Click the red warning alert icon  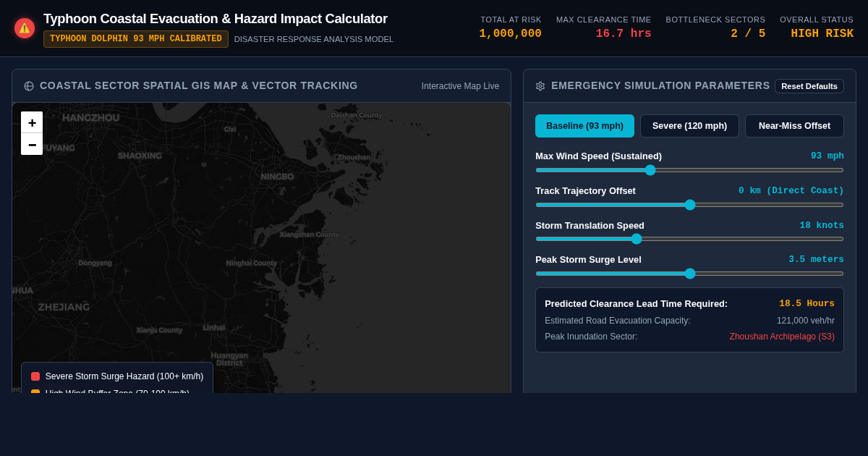pos(25,28)
